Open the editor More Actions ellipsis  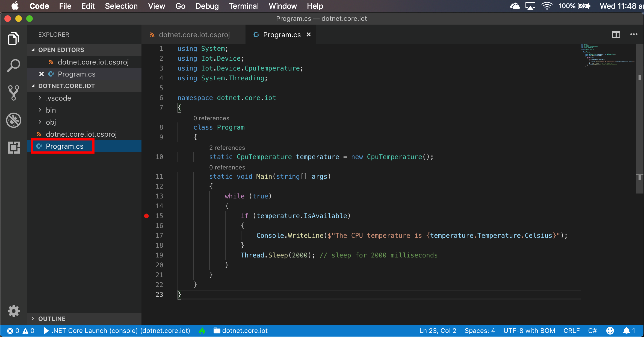(x=634, y=34)
